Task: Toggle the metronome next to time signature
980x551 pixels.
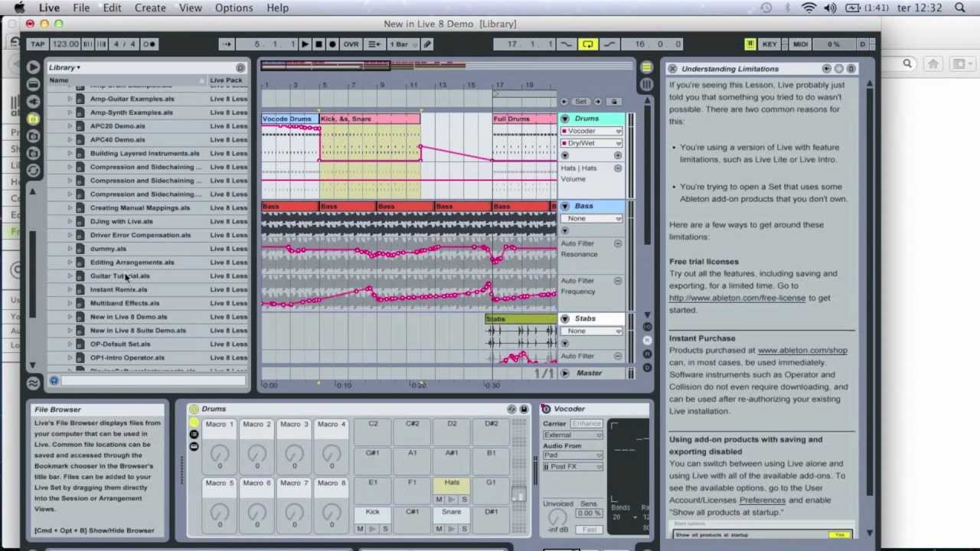Action: click(x=149, y=44)
